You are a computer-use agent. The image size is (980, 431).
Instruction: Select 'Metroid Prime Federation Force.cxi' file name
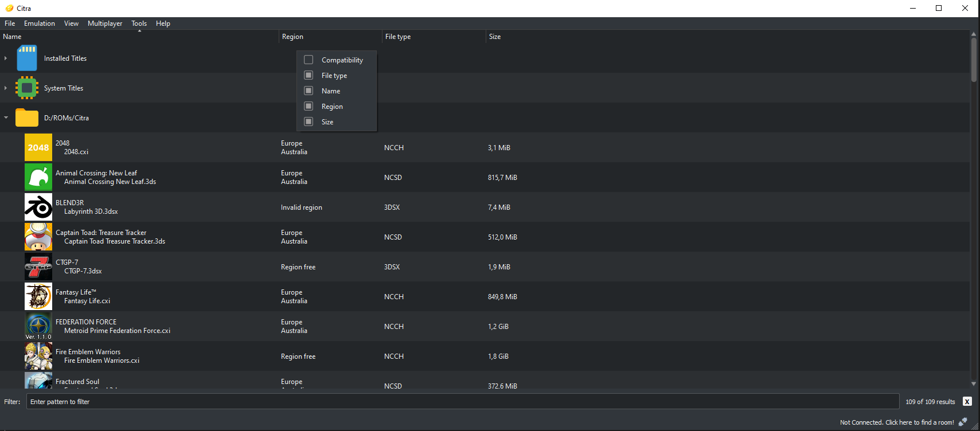118,331
